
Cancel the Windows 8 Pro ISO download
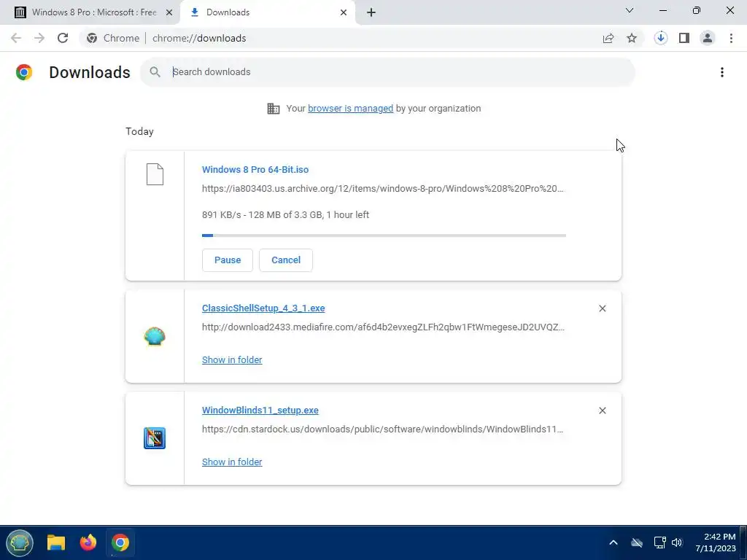[286, 260]
